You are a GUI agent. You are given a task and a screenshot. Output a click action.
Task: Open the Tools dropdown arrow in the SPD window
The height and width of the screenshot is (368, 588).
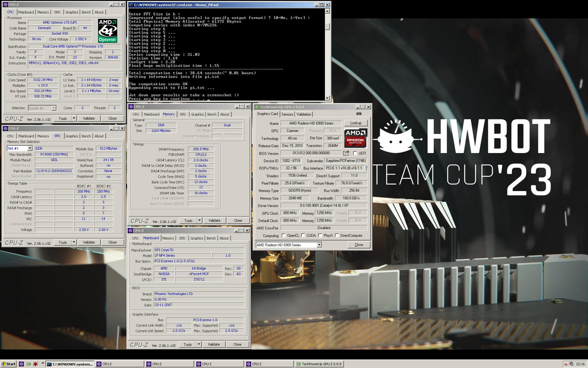(74, 242)
